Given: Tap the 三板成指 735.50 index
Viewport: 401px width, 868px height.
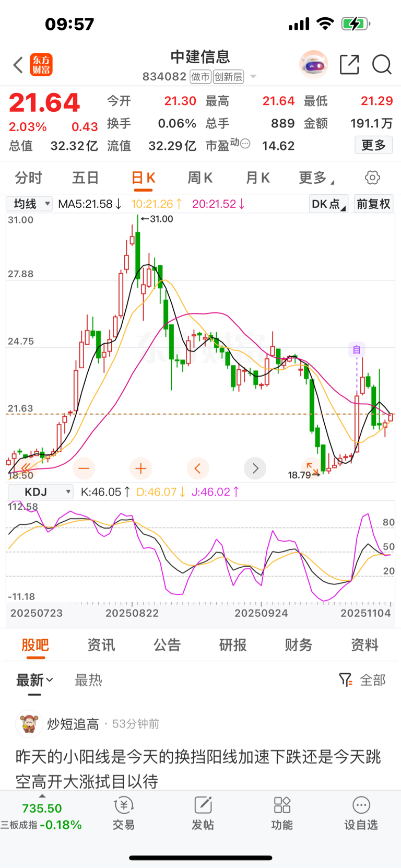Looking at the screenshot, I should 41,816.
